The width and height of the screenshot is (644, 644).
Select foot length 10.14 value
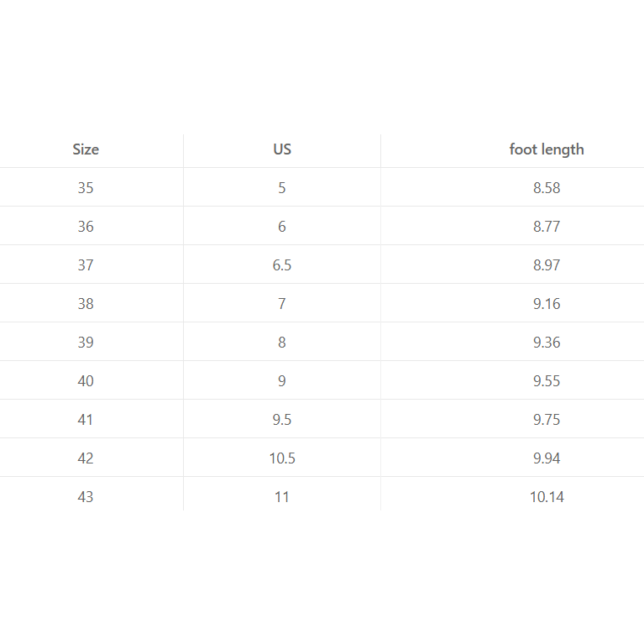547,497
